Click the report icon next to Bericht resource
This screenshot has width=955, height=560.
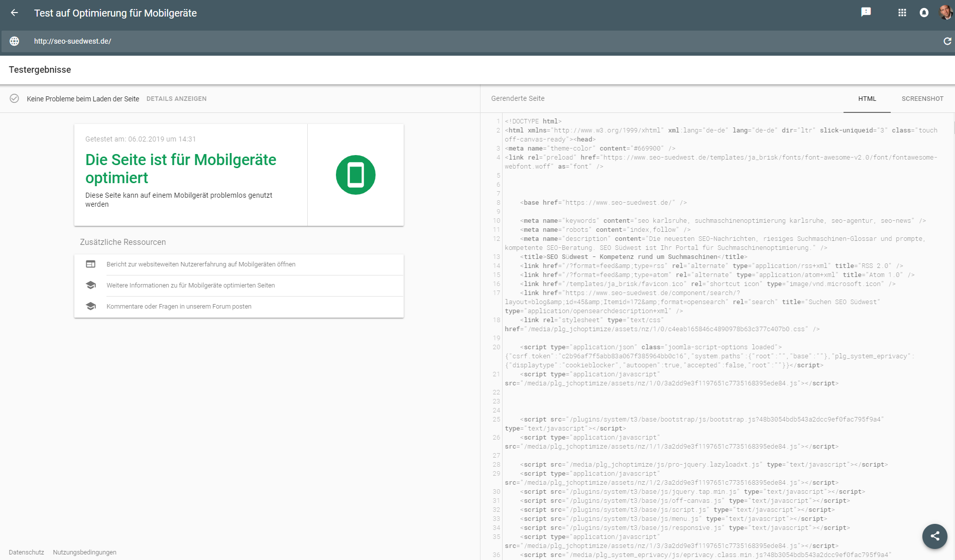tap(91, 263)
